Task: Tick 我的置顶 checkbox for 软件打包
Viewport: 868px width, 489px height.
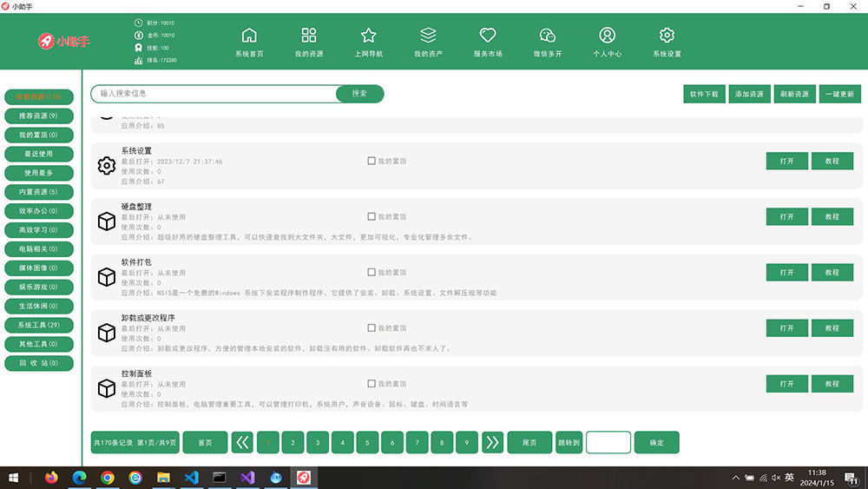Action: [372, 273]
